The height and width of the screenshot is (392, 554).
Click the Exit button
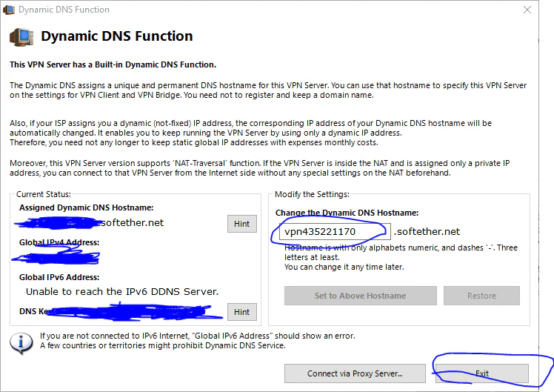pyautogui.click(x=482, y=373)
